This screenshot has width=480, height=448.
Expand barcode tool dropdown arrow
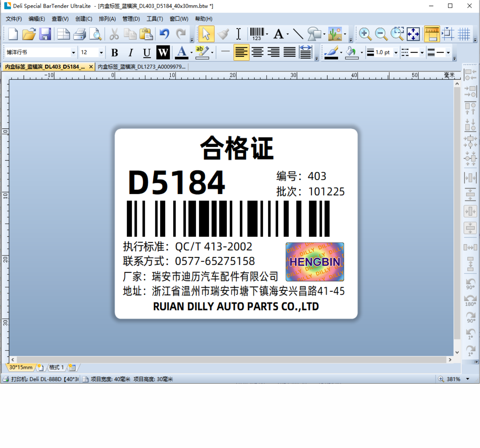click(267, 34)
